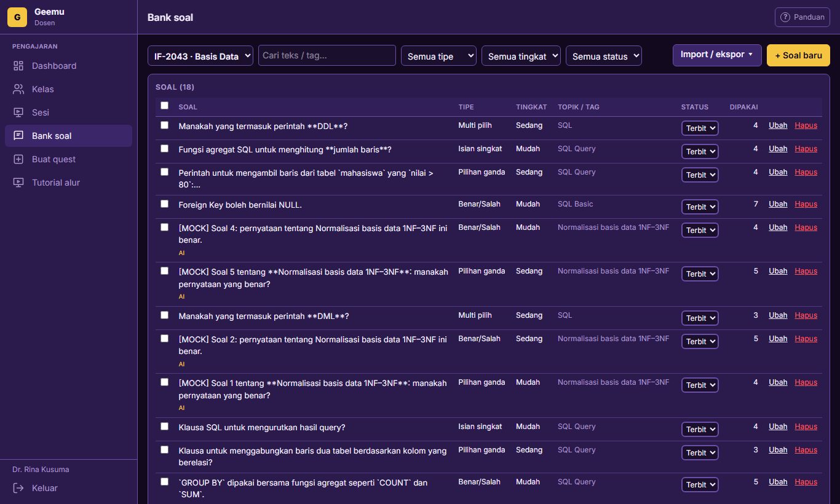The height and width of the screenshot is (504, 840).
Task: Tick the select-all checkbox in table header
Action: point(164,106)
